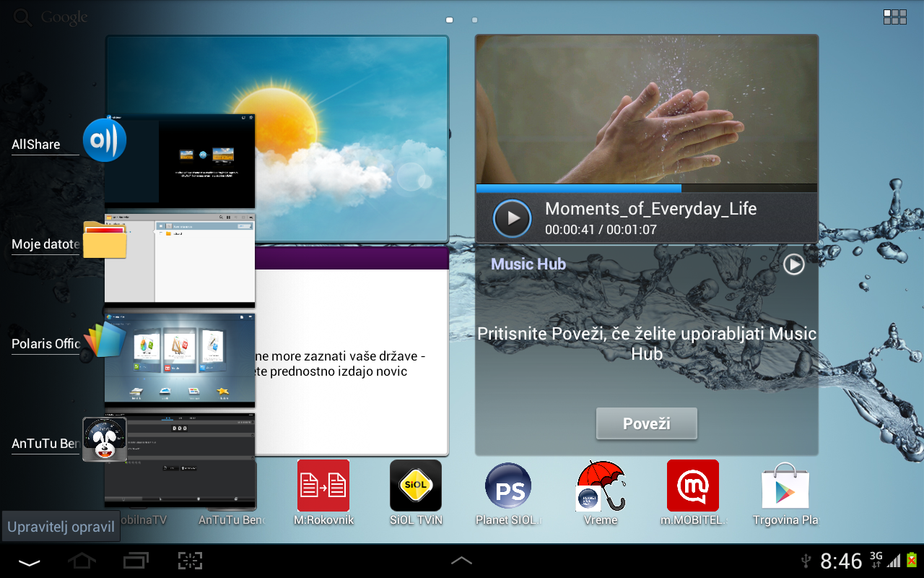Open the AllShare app icon
Screen dimensions: 924x578
point(105,140)
